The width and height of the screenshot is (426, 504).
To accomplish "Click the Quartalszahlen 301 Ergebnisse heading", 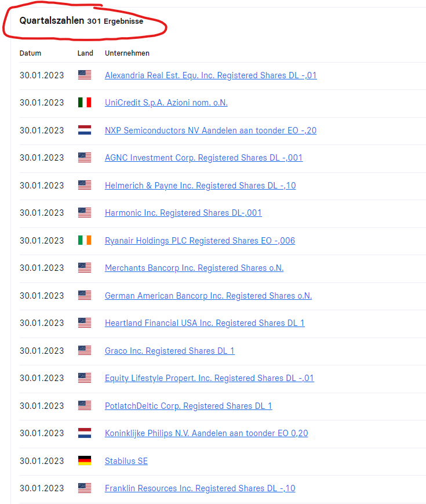I will [81, 20].
